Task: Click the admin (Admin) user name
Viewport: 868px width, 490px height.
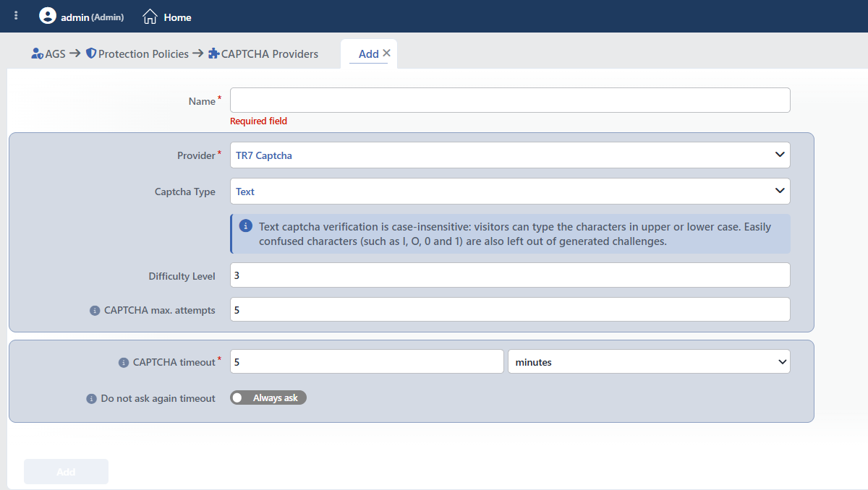Action: click(x=93, y=17)
